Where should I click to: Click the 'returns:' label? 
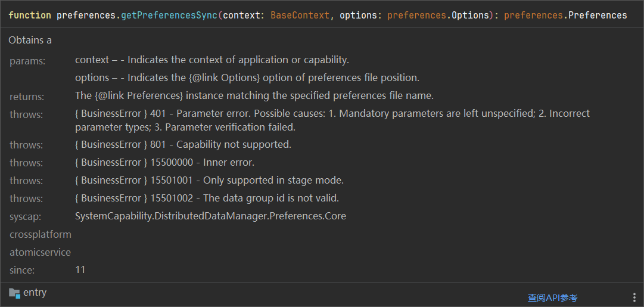[27, 97]
